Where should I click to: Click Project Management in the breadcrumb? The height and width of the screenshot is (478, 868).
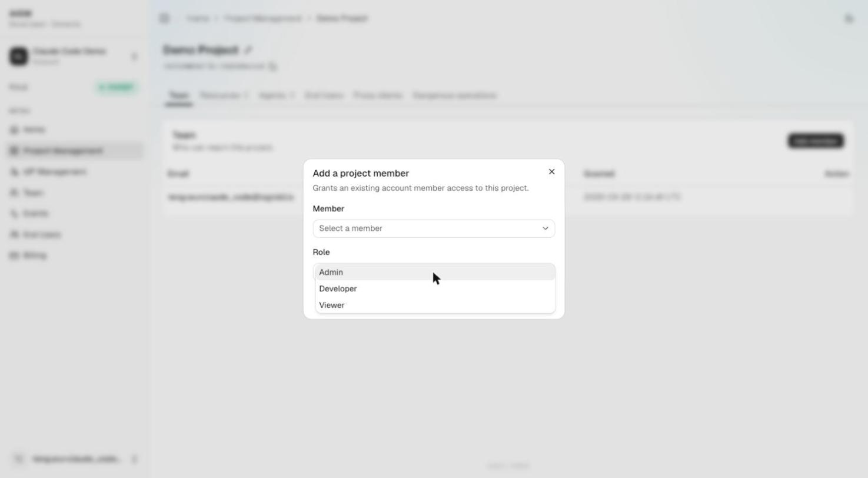tap(262, 18)
